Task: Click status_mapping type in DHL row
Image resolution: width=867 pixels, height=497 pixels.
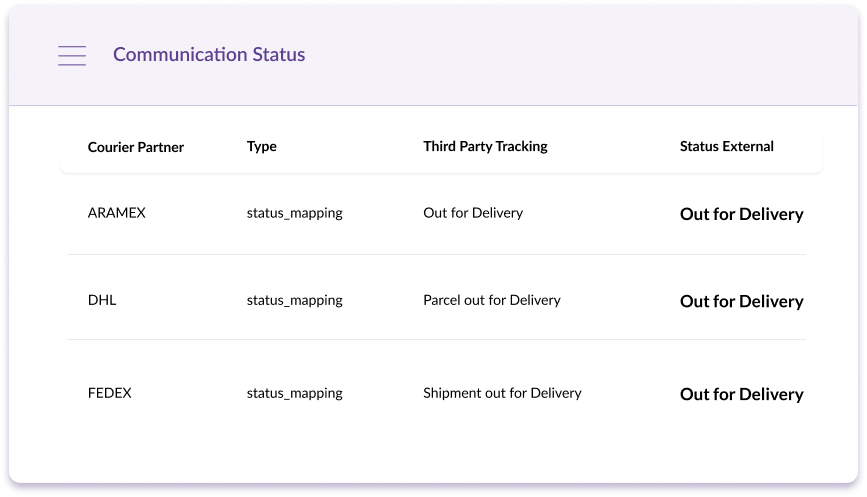Action: 295,300
